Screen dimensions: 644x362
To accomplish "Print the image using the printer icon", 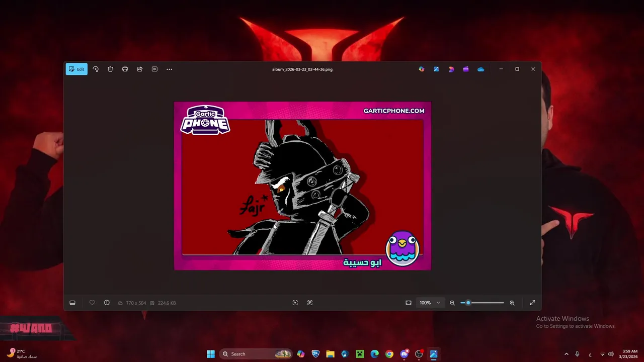I will click(125, 69).
